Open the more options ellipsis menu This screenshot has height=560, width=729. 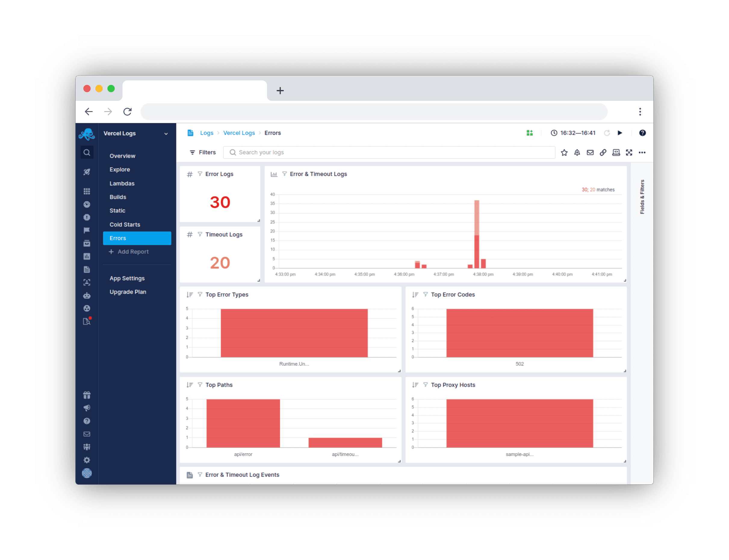(x=642, y=152)
